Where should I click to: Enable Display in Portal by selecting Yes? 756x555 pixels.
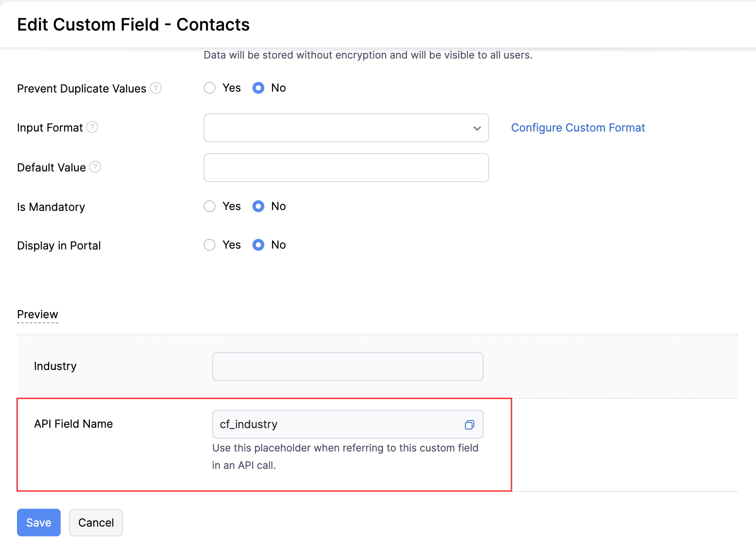[x=210, y=245]
